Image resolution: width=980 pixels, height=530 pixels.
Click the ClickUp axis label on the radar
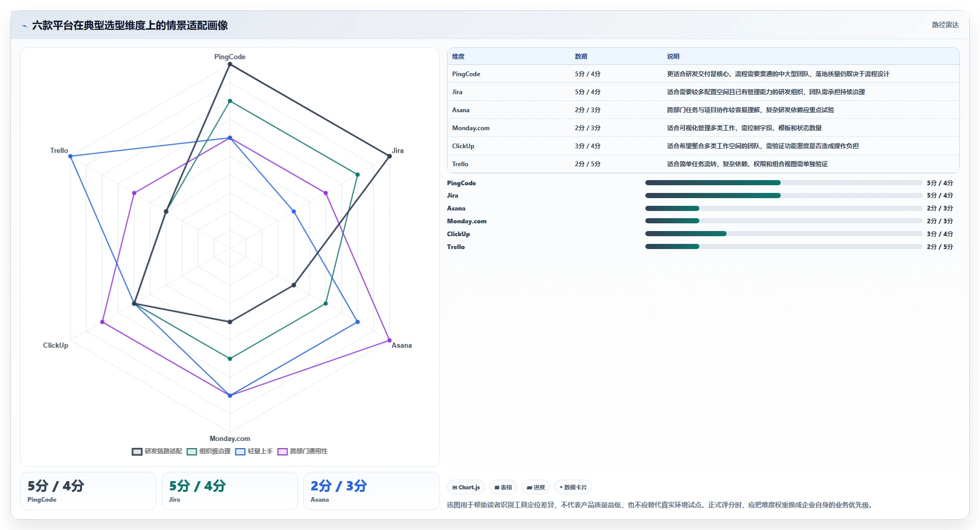(56, 345)
